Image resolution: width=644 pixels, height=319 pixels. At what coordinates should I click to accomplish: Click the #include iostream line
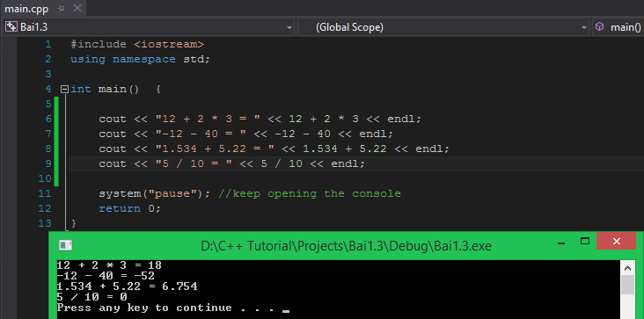coord(137,44)
